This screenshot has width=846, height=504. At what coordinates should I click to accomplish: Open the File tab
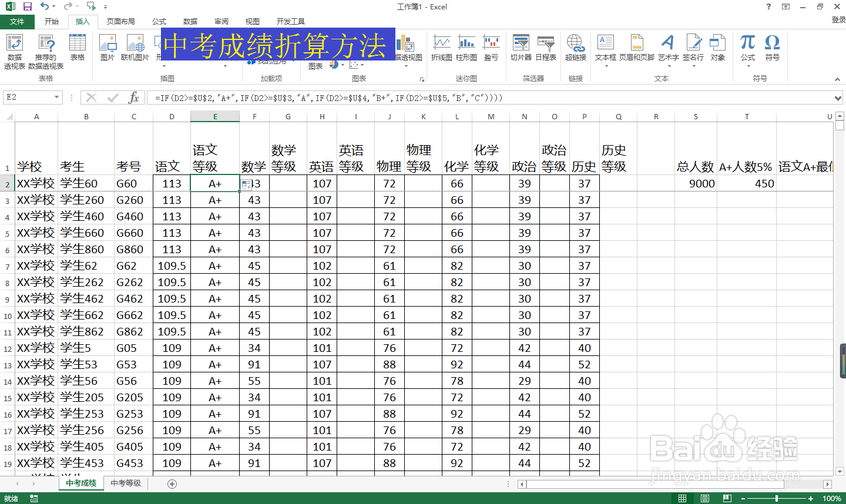point(17,22)
